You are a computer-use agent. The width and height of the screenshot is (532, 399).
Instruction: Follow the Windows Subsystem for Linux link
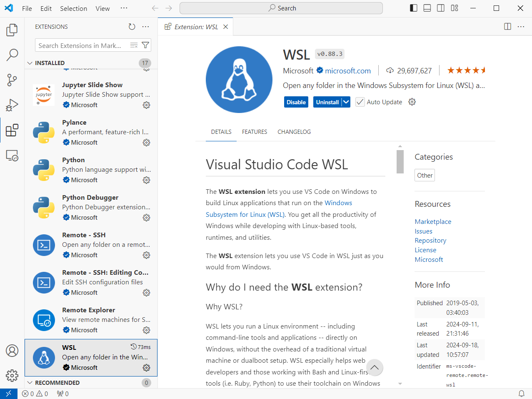point(279,208)
